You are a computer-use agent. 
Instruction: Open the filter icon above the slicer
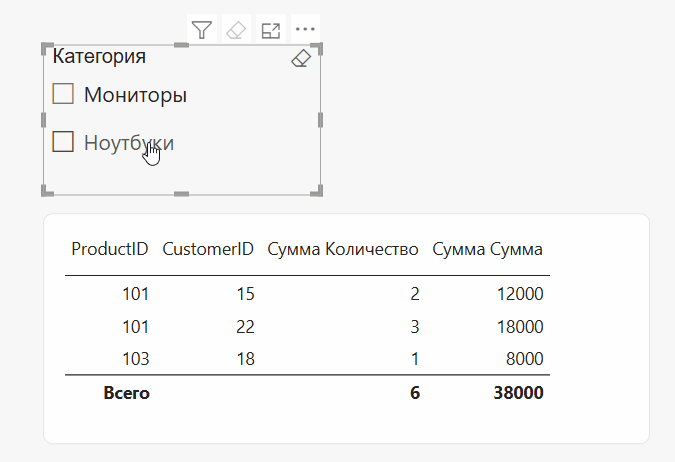201,30
